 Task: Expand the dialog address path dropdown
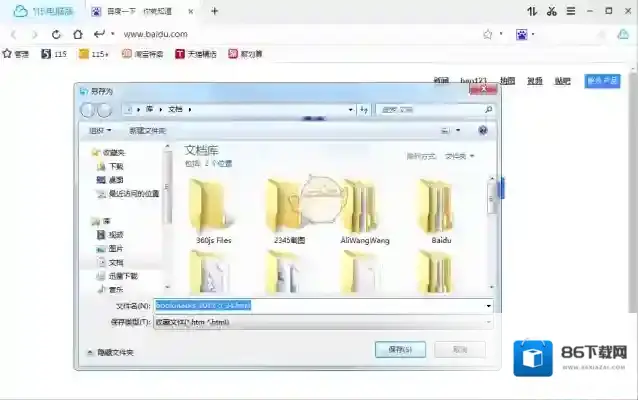350,109
